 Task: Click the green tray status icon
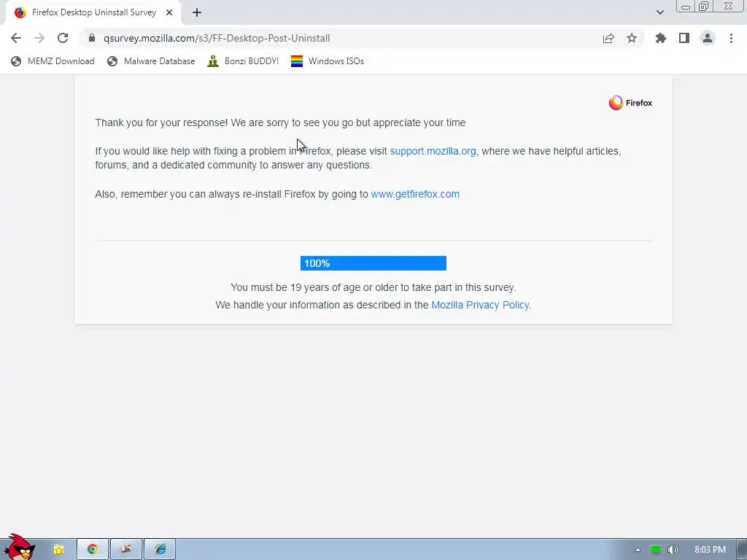click(x=656, y=550)
